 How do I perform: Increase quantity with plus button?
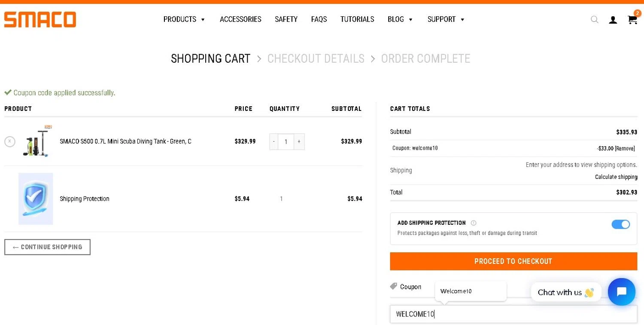click(x=299, y=141)
